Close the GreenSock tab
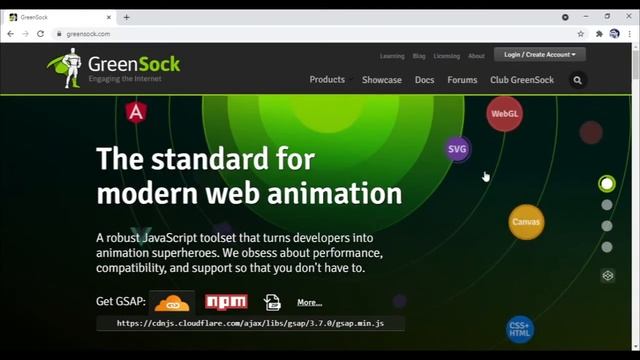This screenshot has height=360, width=640. tap(109, 17)
